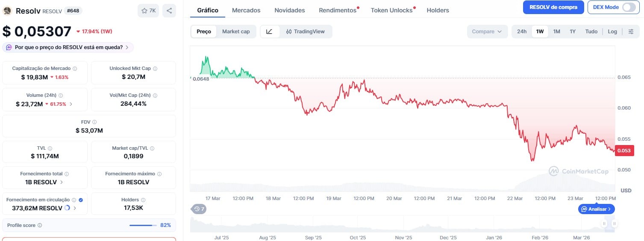Click info icon beside Holders label
Screen dimensions: 644x241
143,200
